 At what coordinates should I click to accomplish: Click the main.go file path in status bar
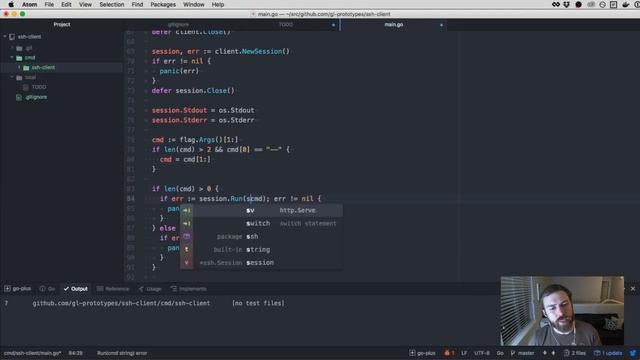point(32,353)
